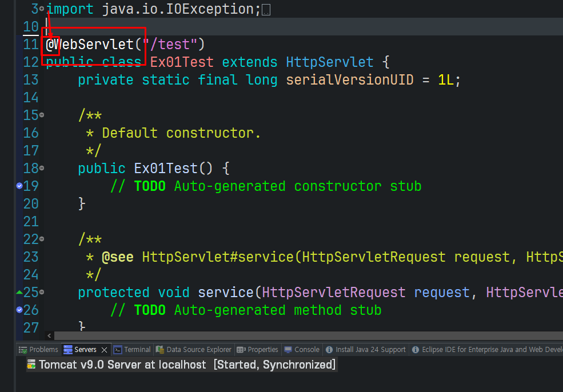The height and width of the screenshot is (392, 563).
Task: Collapse the Ex01Test constructor on line 18
Action: click(42, 168)
